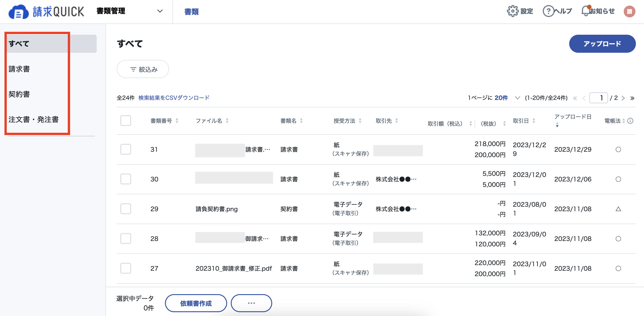Image resolution: width=644 pixels, height=316 pixels.
Task: Click the info icon next to 電帳法
Action: coord(630,121)
